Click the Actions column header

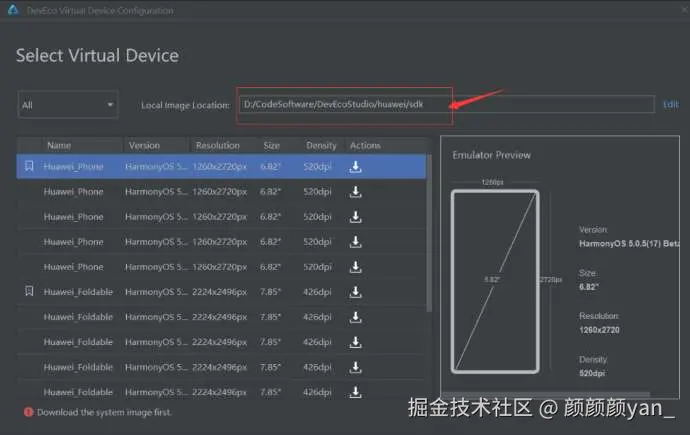pos(365,146)
